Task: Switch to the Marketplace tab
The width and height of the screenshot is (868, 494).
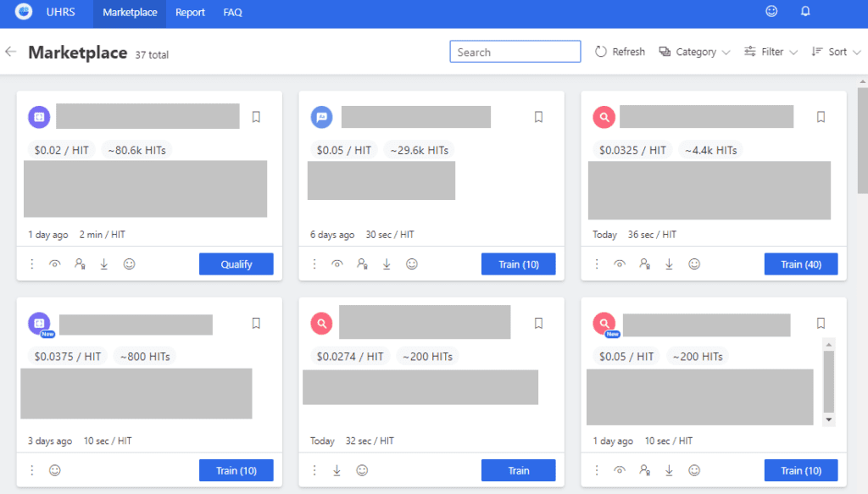Action: (x=130, y=12)
